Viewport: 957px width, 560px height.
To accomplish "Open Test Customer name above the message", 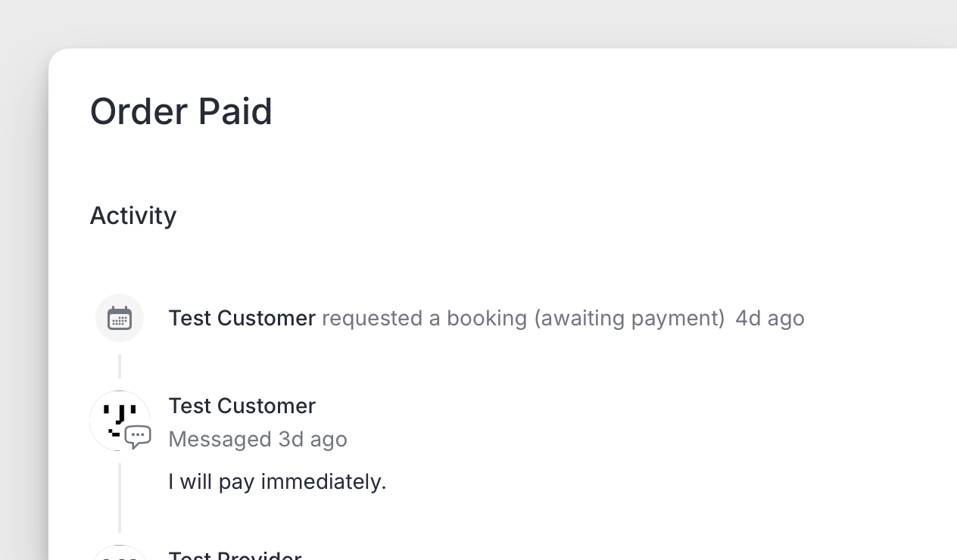I will click(x=242, y=406).
